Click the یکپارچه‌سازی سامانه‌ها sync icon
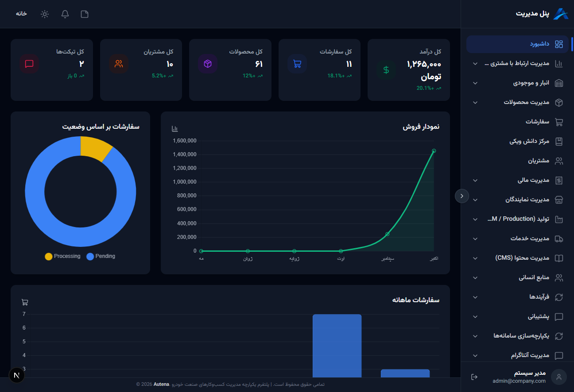Image resolution: width=574 pixels, height=392 pixels. click(559, 336)
